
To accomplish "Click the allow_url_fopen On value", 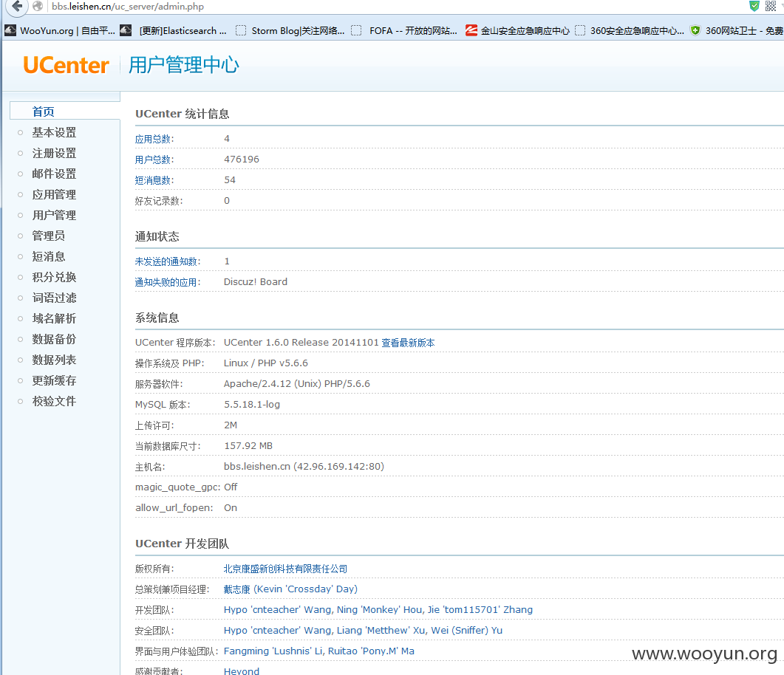I will coord(231,507).
